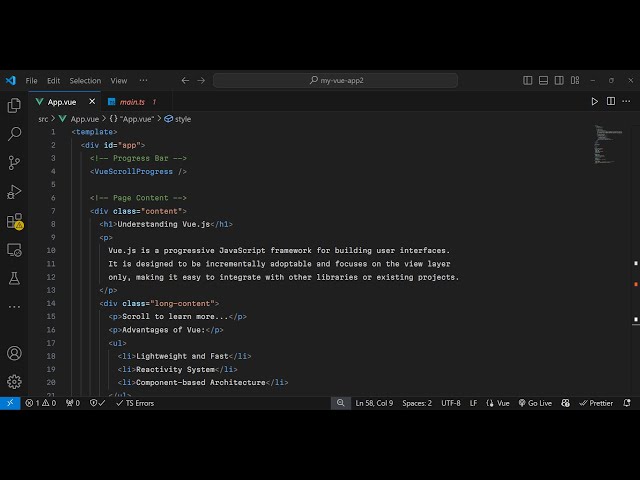
Task: Open the Extensions view icon
Action: click(14, 221)
